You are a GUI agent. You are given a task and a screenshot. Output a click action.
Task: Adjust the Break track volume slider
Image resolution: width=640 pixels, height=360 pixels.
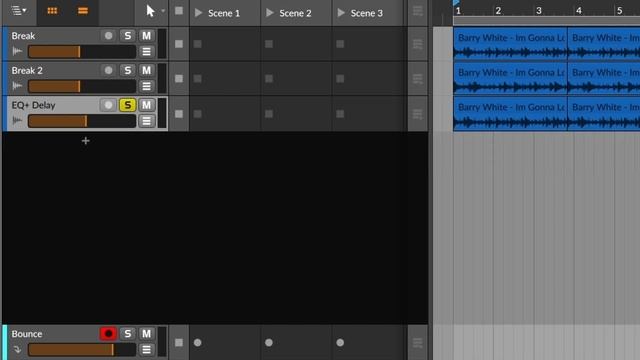[82, 52]
